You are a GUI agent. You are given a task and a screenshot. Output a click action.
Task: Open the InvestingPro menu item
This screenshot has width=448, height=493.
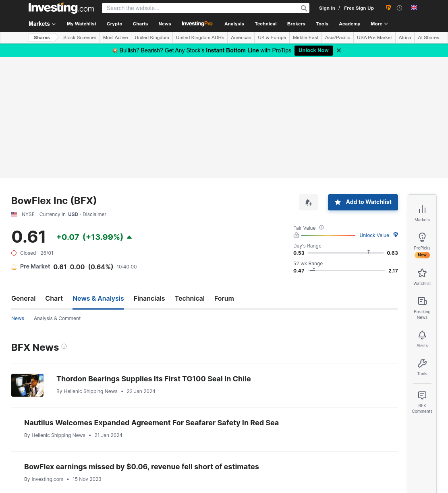coord(197,24)
